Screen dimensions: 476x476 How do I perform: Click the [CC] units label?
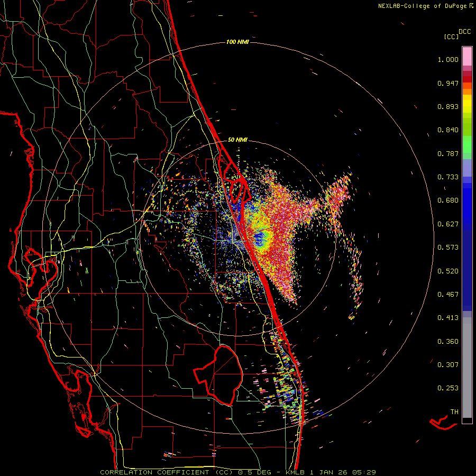(451, 36)
